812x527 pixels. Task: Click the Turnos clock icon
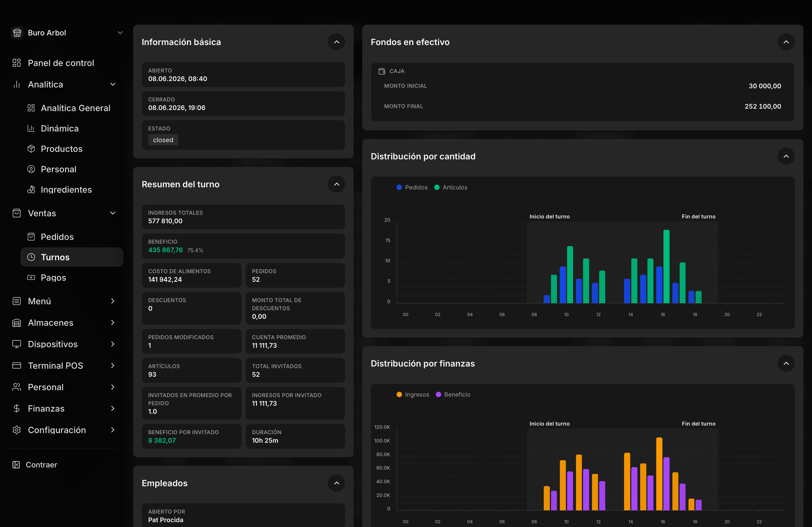click(x=31, y=257)
